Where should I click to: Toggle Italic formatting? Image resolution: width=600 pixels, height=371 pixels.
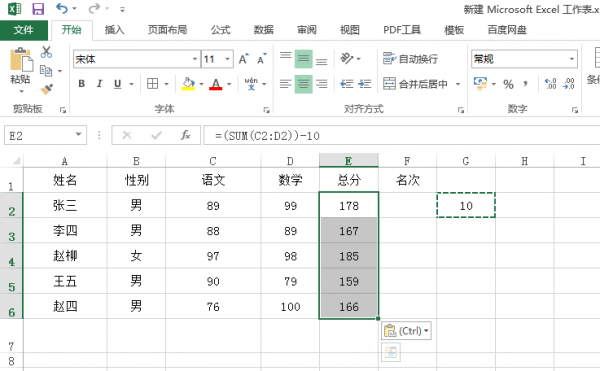tap(99, 84)
